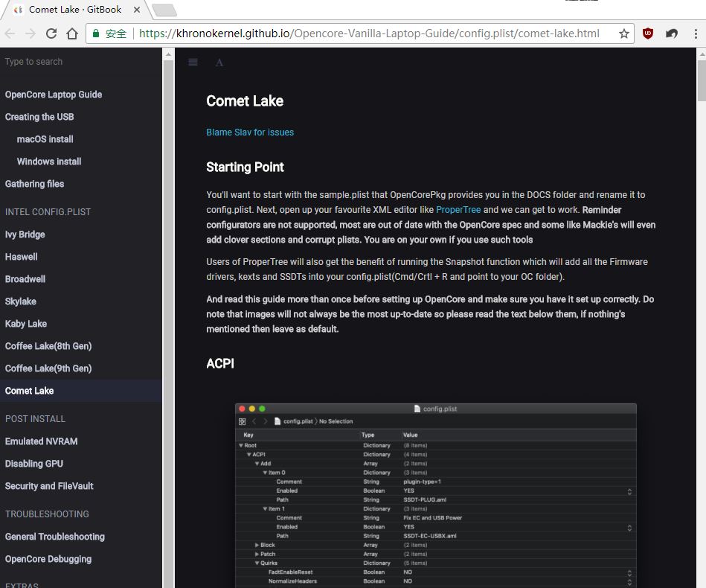706x588 pixels.
Task: Click the Blame Slav for issues link
Action: pos(250,132)
